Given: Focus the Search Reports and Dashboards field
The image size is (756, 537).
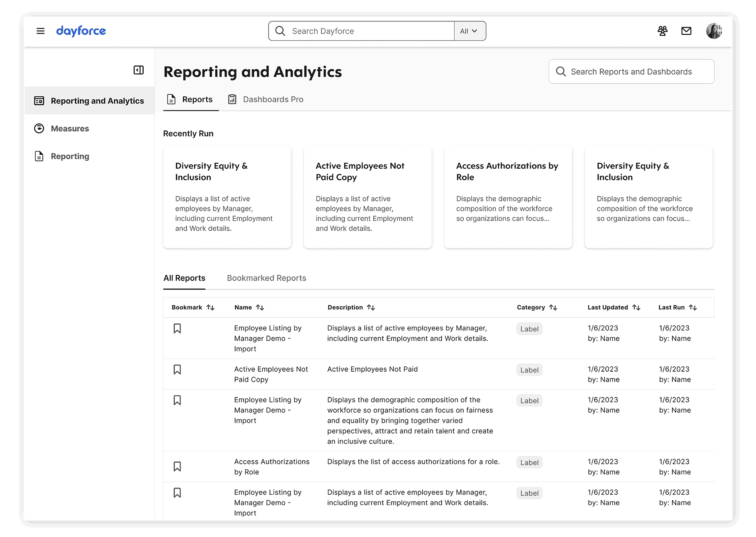Looking at the screenshot, I should [631, 71].
